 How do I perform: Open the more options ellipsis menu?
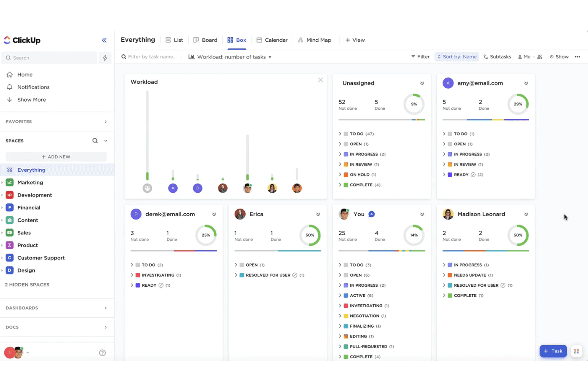point(578,57)
